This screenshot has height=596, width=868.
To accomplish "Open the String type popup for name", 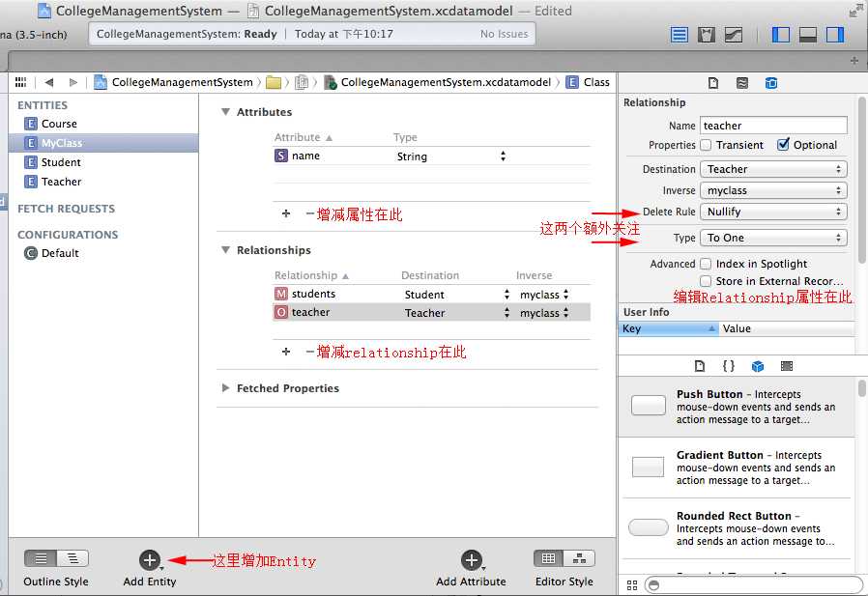I will 451,156.
